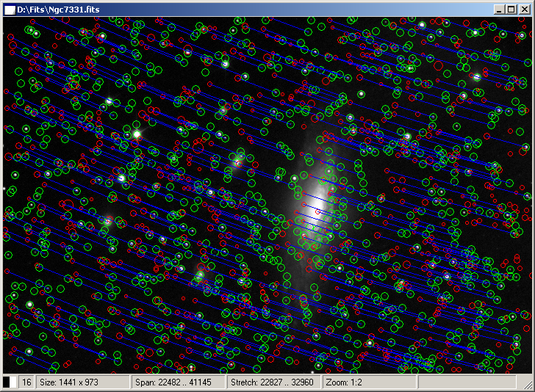This screenshot has height=392, width=535.
Task: Click the resize grip in bottom-right corner
Action: pyautogui.click(x=528, y=385)
